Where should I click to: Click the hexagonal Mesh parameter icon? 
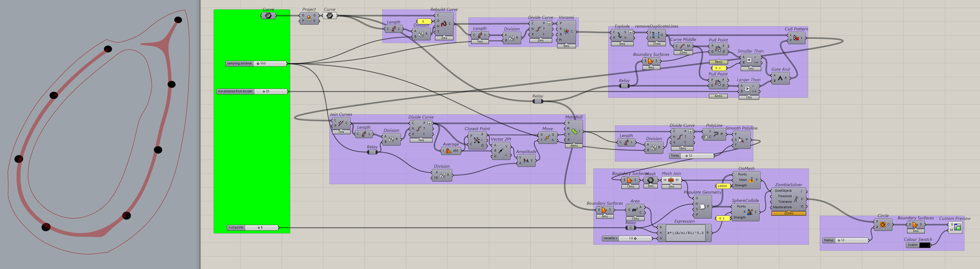point(651,180)
